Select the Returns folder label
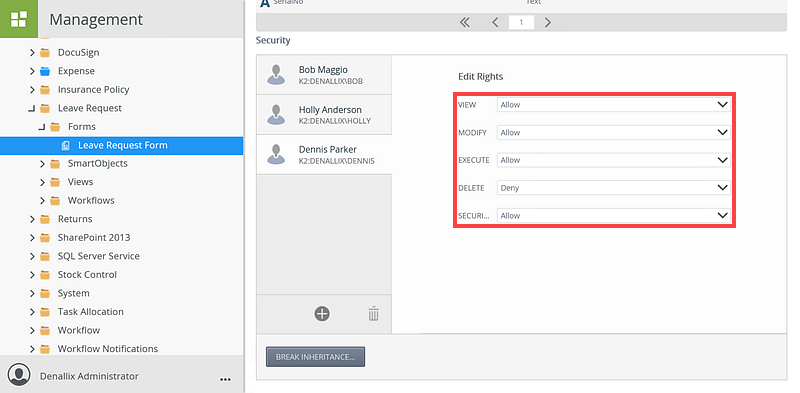 pos(75,219)
